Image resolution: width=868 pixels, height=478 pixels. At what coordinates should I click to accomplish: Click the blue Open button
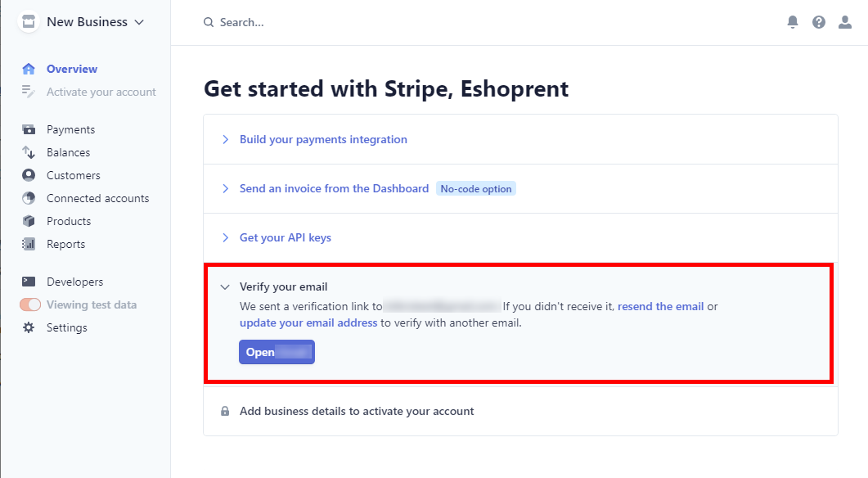click(x=277, y=352)
